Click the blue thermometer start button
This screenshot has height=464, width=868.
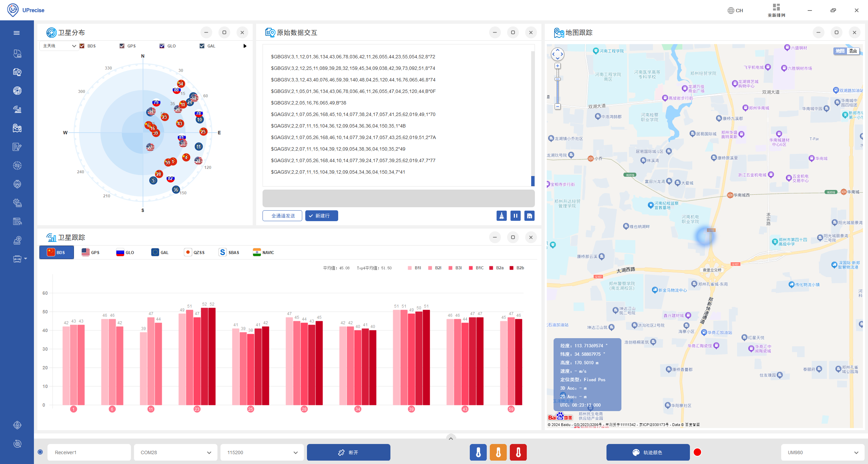pos(478,452)
